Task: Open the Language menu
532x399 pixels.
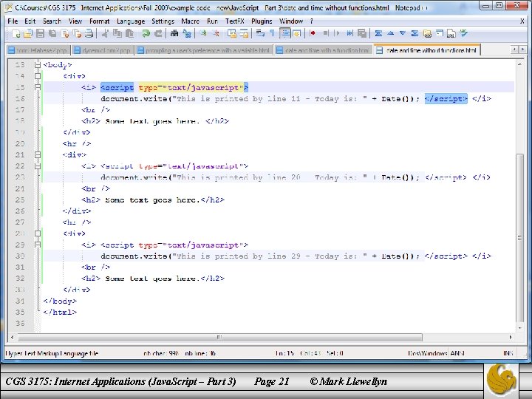Action: 131,21
